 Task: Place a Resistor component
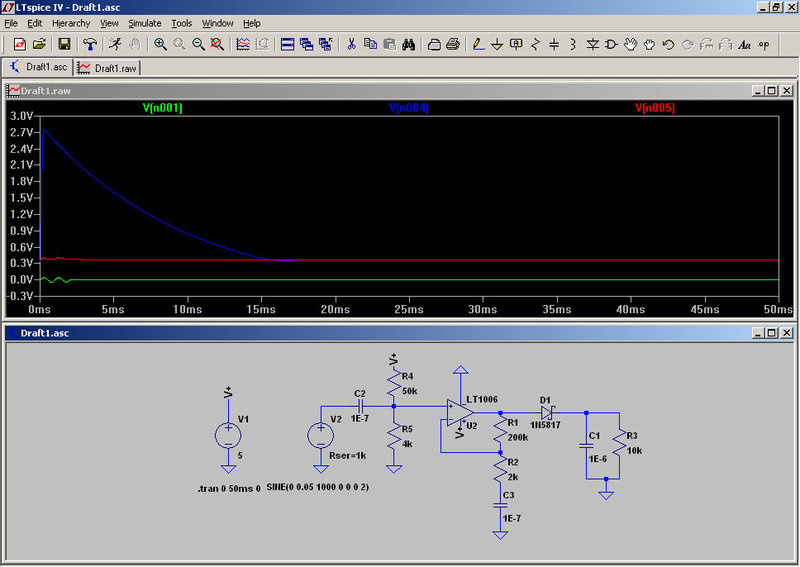click(x=535, y=44)
